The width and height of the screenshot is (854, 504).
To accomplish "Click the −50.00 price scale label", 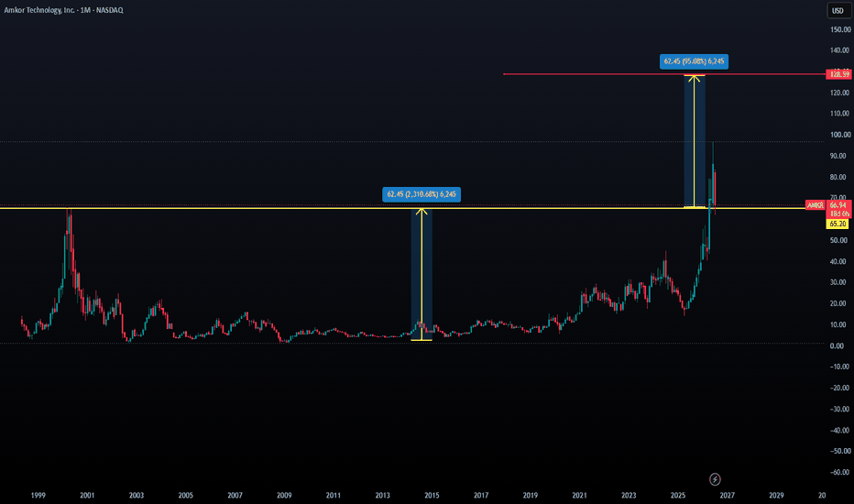I will click(839, 451).
